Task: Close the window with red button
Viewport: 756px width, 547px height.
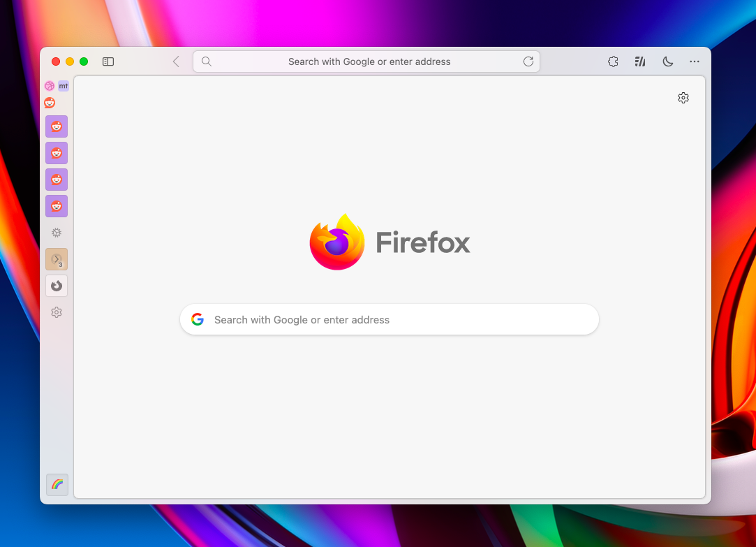Action: tap(56, 61)
